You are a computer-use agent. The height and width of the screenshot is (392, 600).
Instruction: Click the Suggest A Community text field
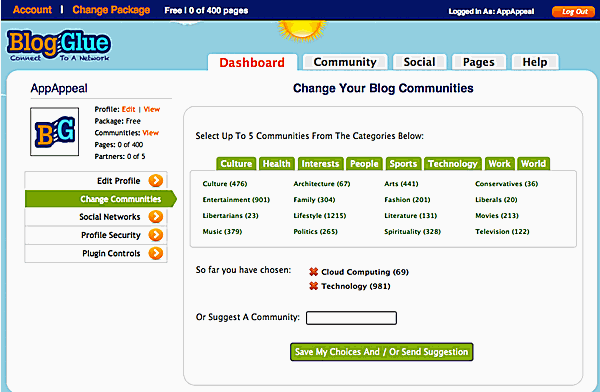(351, 318)
